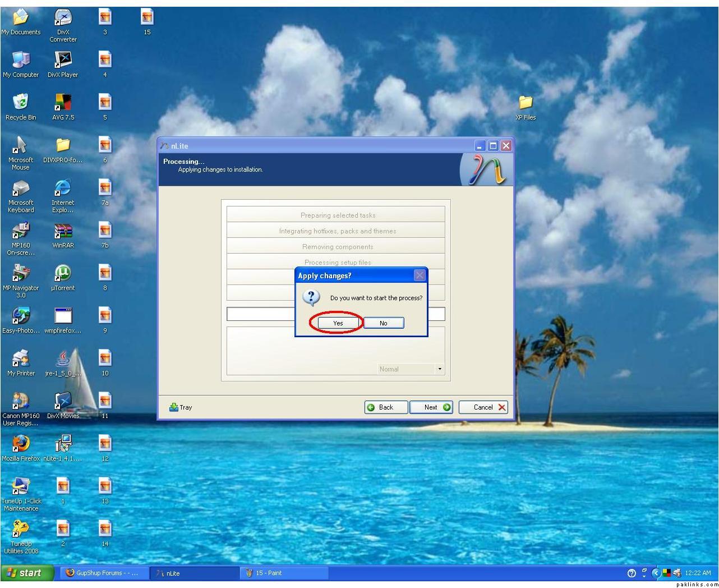Click No in Apply changes dialog
The width and height of the screenshot is (719, 588).
click(x=383, y=323)
